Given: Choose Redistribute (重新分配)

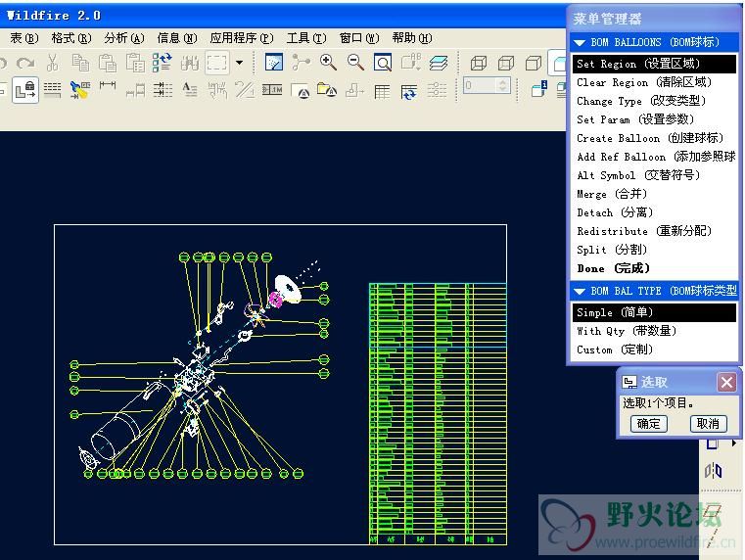Looking at the screenshot, I should [654, 231].
